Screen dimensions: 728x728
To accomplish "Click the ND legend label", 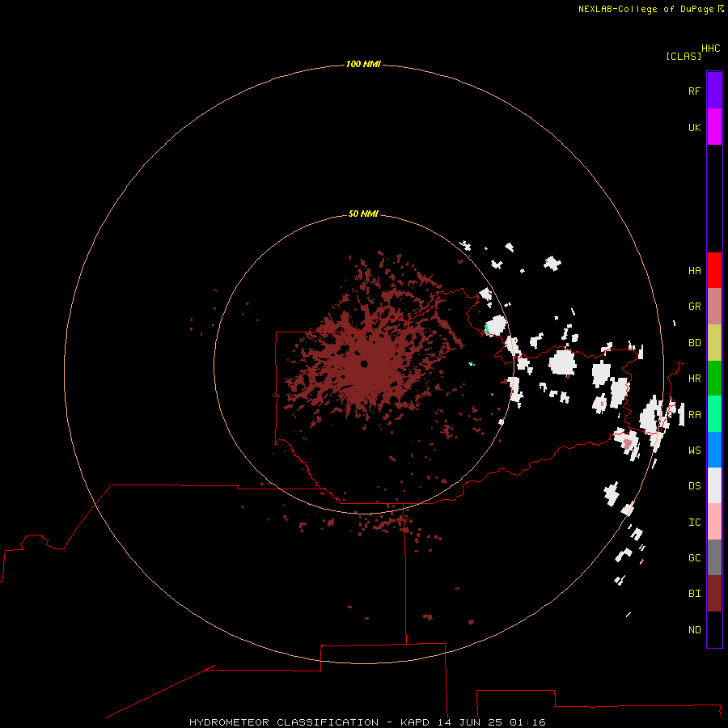I will 694,630.
